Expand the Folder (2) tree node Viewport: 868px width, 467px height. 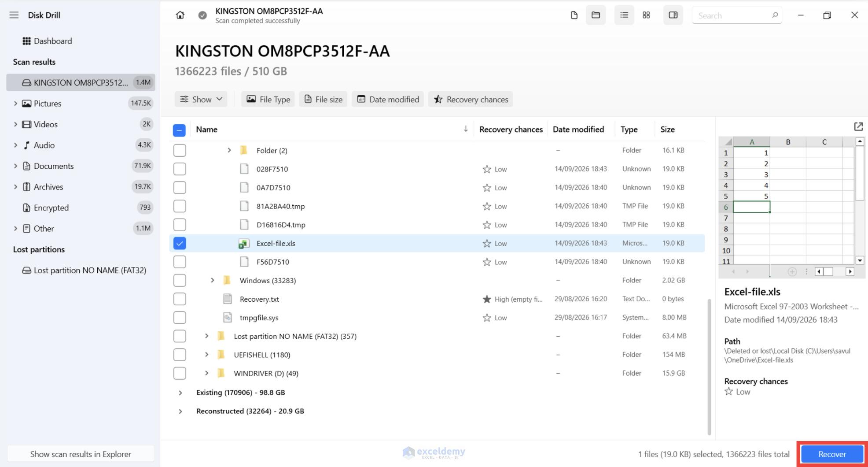[229, 150]
